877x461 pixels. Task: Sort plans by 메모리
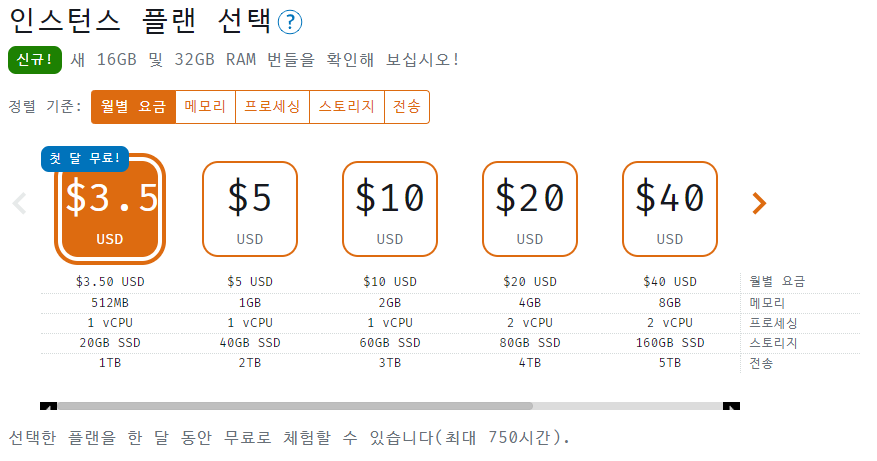205,107
